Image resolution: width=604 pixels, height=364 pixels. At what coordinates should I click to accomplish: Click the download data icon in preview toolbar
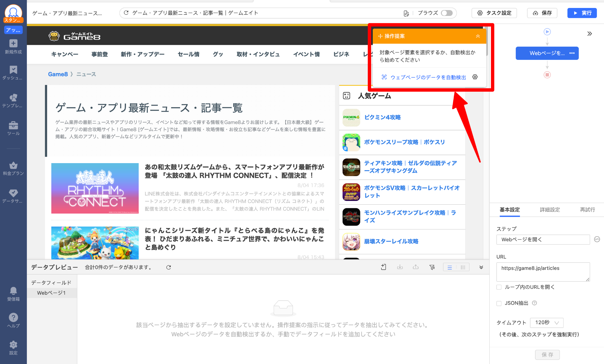pyautogui.click(x=400, y=267)
